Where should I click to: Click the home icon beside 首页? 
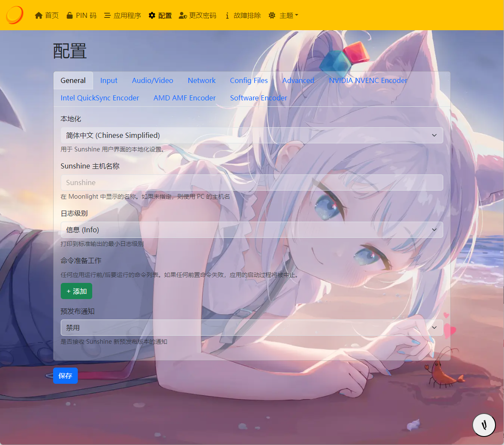click(39, 15)
